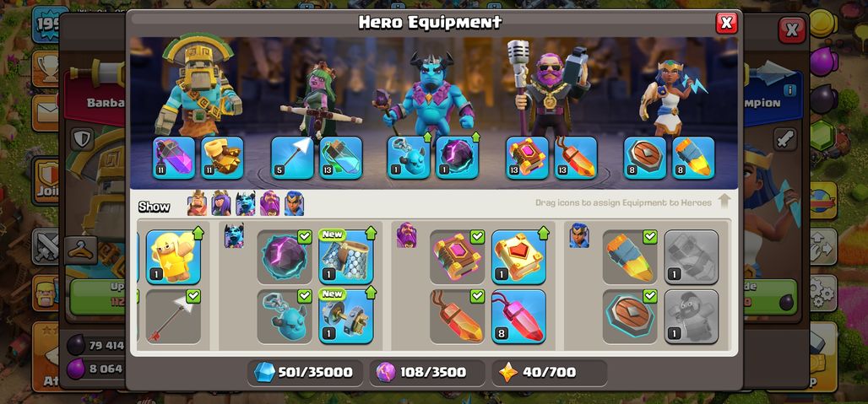
Task: Tap the Shiny Ore 501/35000 counter
Action: point(305,373)
